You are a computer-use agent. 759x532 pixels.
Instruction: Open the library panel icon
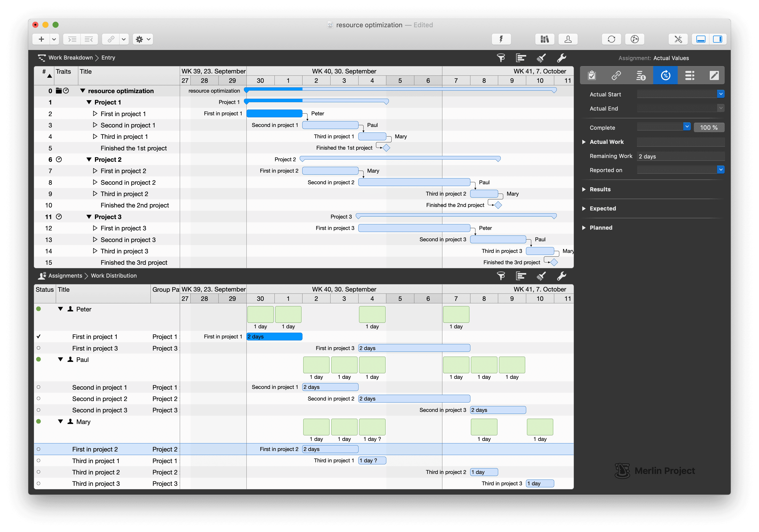(x=544, y=39)
